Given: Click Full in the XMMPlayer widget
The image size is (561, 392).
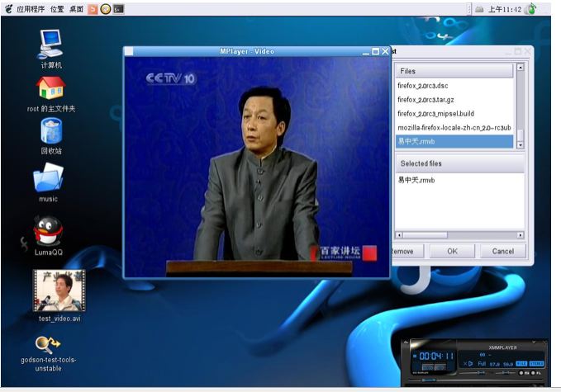Looking at the screenshot, I should [482, 363].
